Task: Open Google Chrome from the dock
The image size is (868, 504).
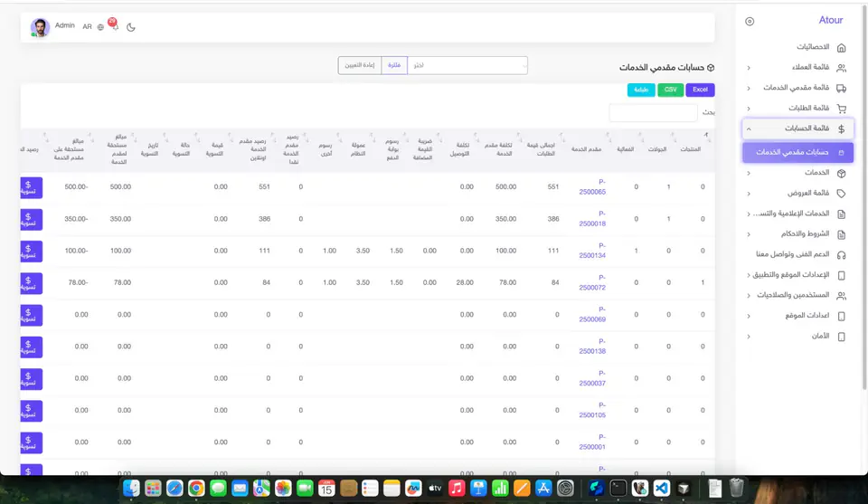Action: pos(196,488)
